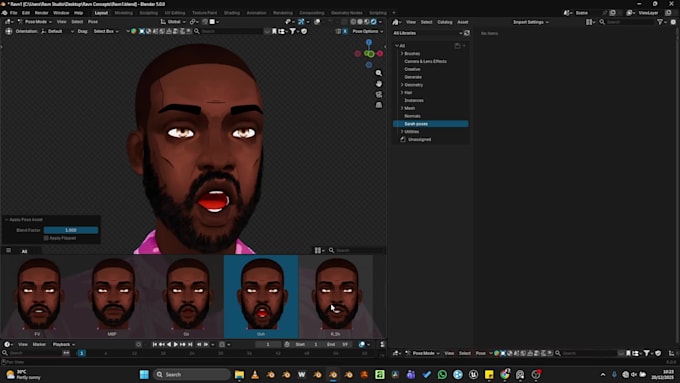Toggle X-ray display in viewport header
The width and height of the screenshot is (680, 383).
(344, 21)
